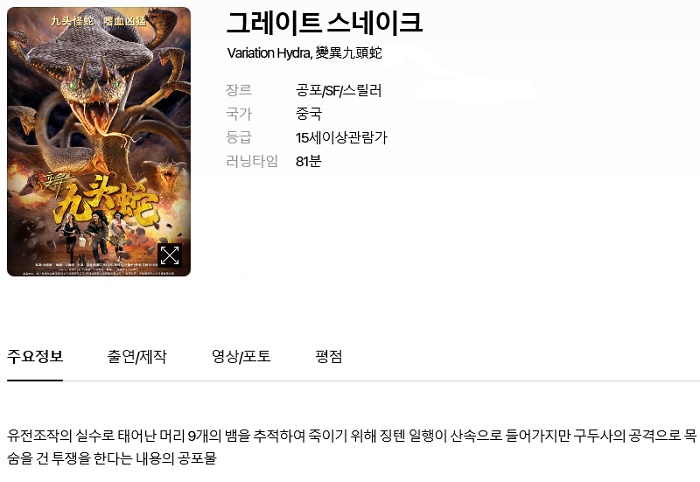Click the 러닝타임 field label
Screen dimensions: 700x482
tap(252, 161)
